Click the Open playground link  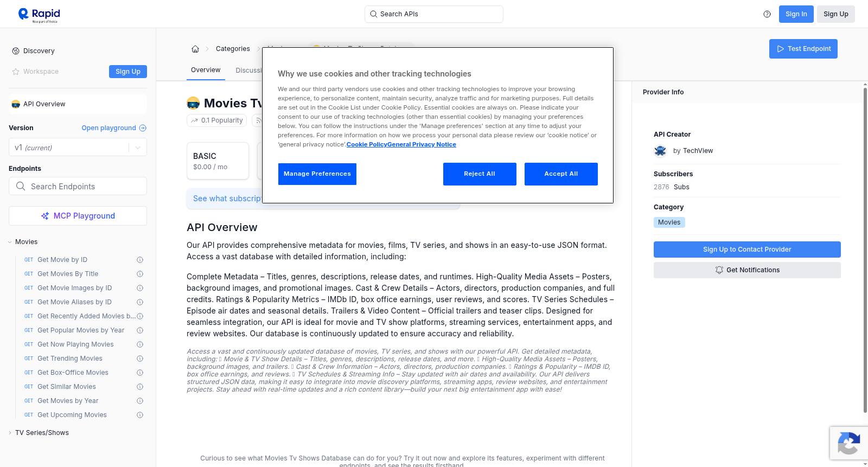pyautogui.click(x=109, y=128)
